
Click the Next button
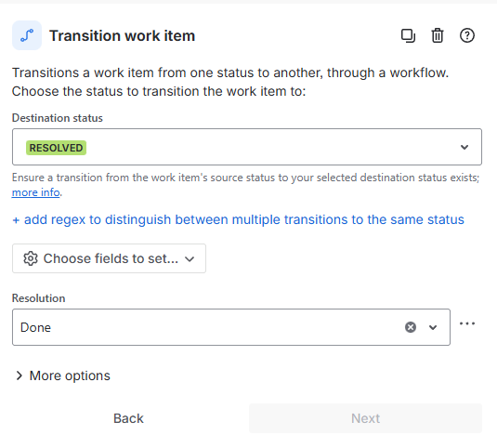point(365,418)
